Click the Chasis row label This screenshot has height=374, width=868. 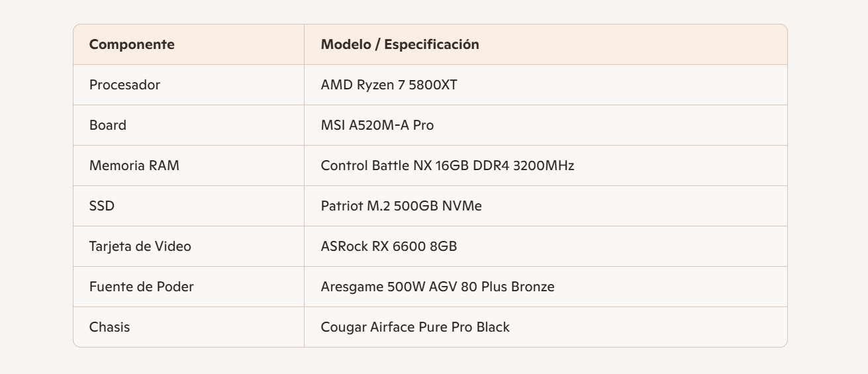tap(109, 328)
